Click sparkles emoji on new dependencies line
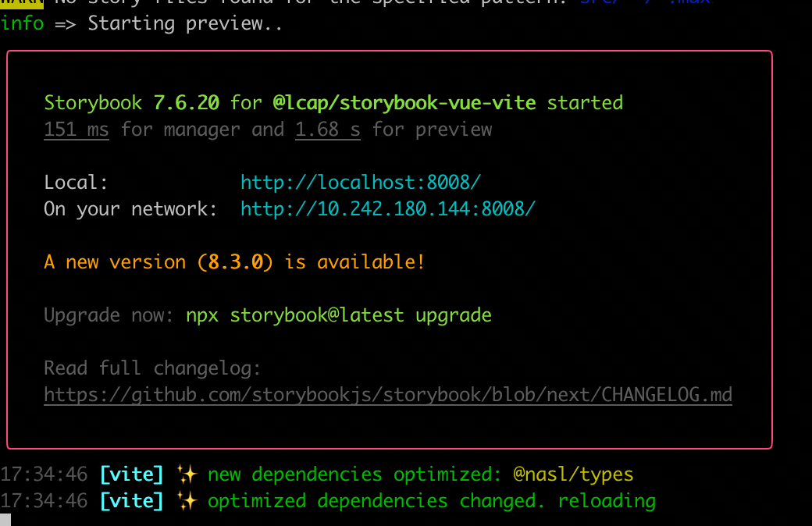Screen dimensions: 812x526 [187, 474]
